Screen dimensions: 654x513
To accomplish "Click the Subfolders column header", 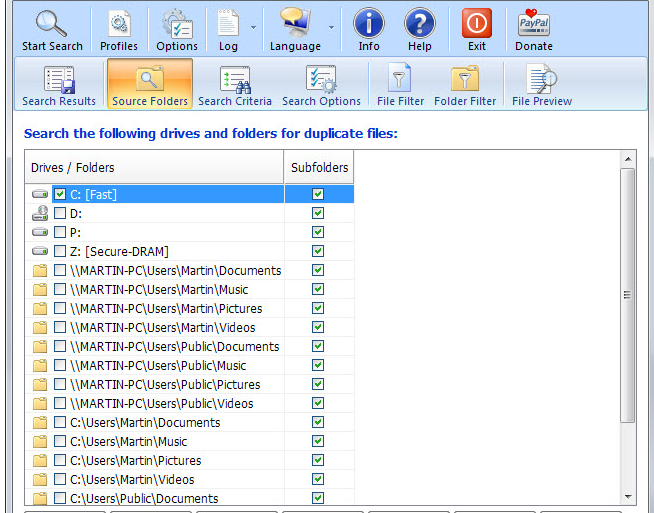I will [319, 167].
